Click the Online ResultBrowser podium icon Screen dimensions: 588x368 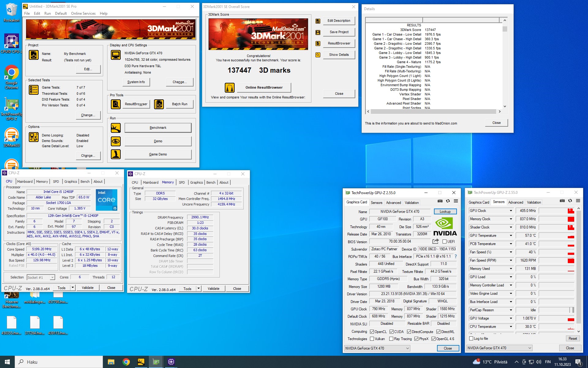point(230,88)
